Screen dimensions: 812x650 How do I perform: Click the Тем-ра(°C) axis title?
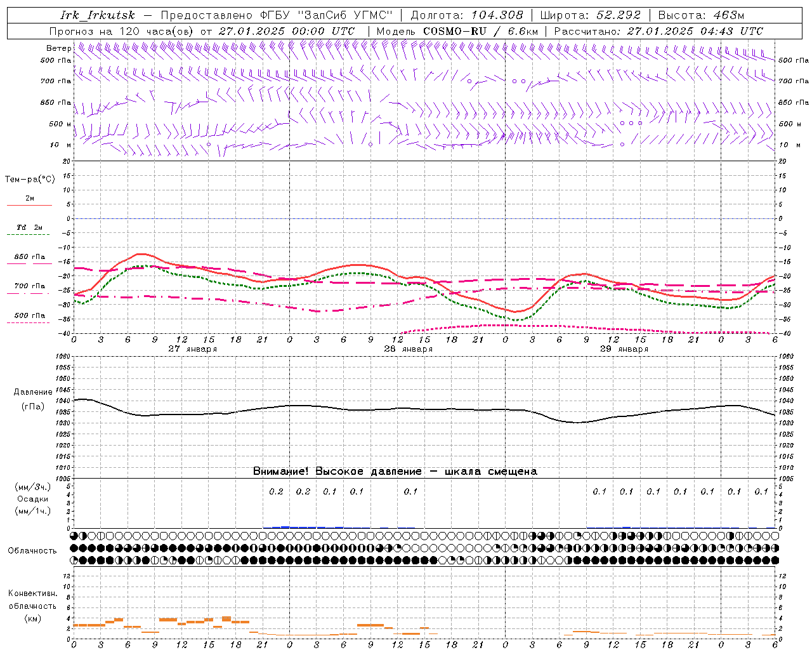coord(30,180)
